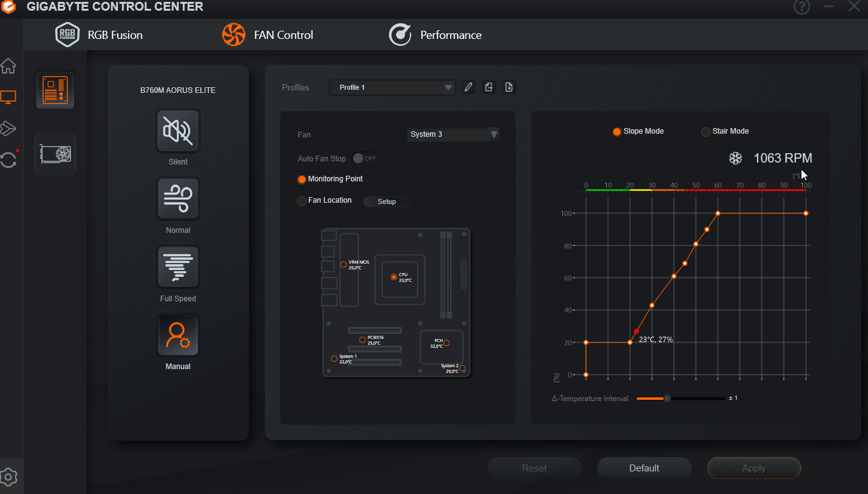The height and width of the screenshot is (494, 868).
Task: Click the 1063 RPM readout
Action: click(783, 158)
